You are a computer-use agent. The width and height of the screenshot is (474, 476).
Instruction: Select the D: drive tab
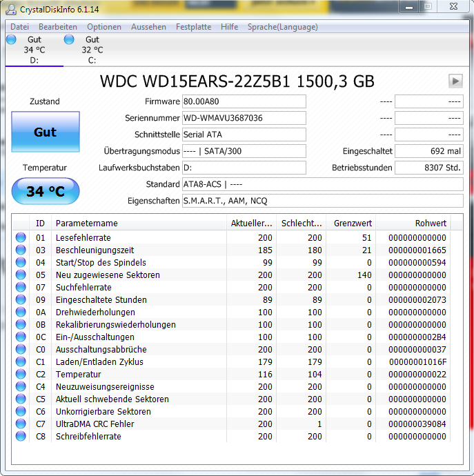(34, 50)
